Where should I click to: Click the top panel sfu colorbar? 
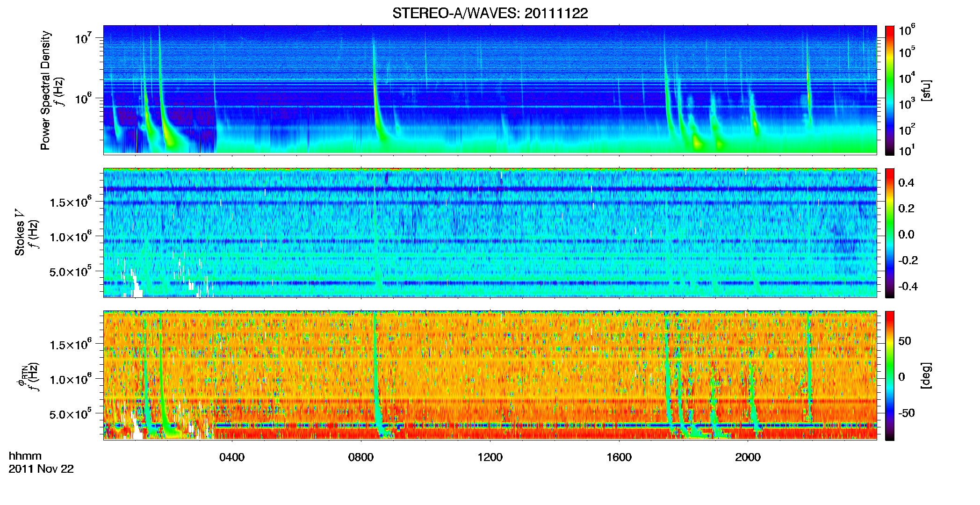coord(890,90)
